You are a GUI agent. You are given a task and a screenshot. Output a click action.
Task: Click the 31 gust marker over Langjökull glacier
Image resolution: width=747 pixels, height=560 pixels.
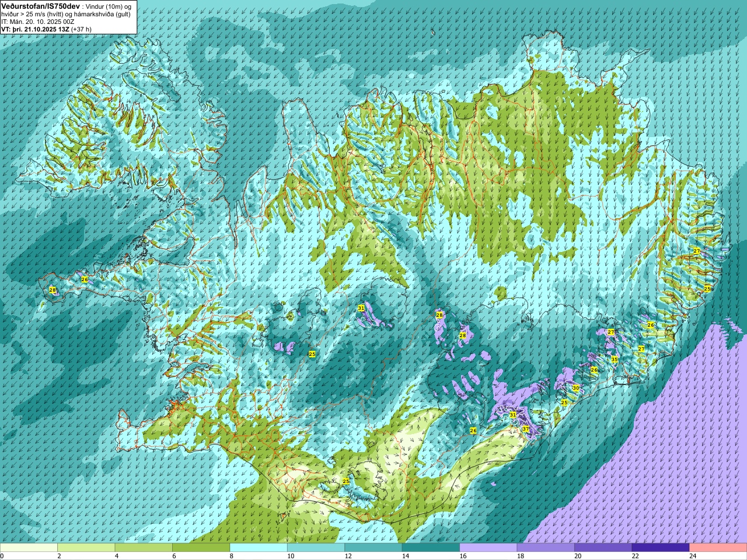click(361, 307)
